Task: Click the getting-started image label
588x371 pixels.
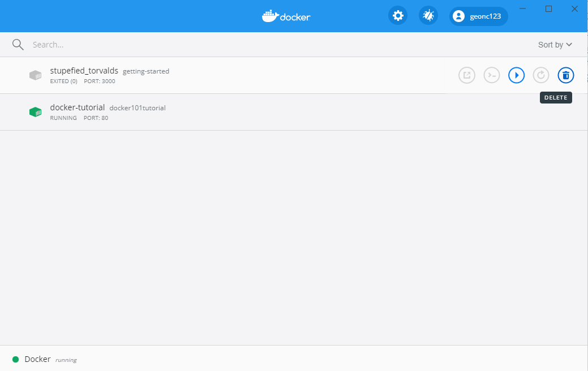Action: pos(146,71)
